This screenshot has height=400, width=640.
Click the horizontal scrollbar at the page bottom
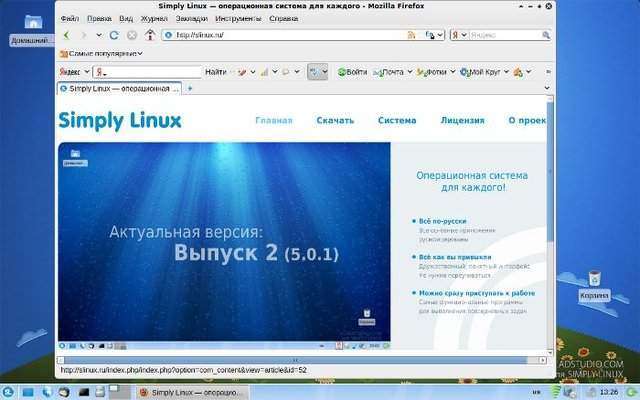302,360
